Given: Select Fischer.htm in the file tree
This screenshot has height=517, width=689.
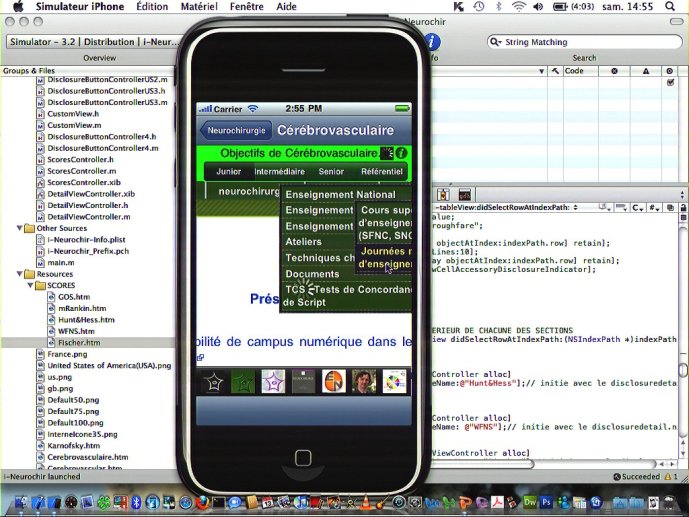Looking at the screenshot, I should (x=79, y=343).
